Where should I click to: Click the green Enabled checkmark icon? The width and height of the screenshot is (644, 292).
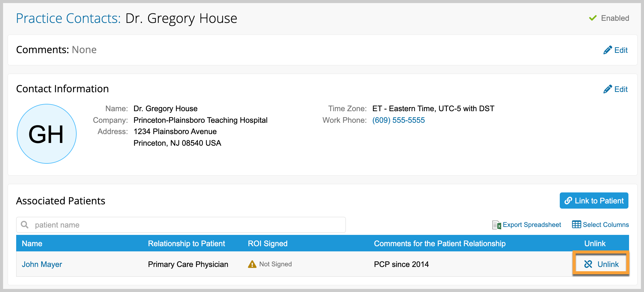pyautogui.click(x=593, y=18)
